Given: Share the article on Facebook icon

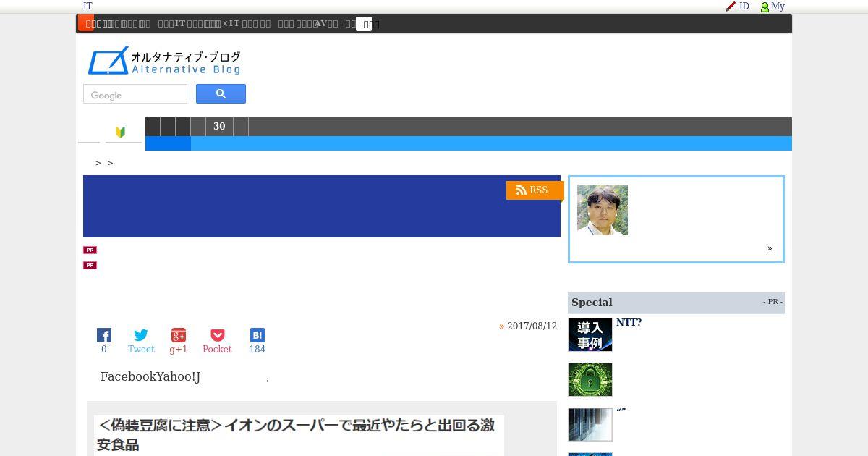Looking at the screenshot, I should pyautogui.click(x=104, y=335).
